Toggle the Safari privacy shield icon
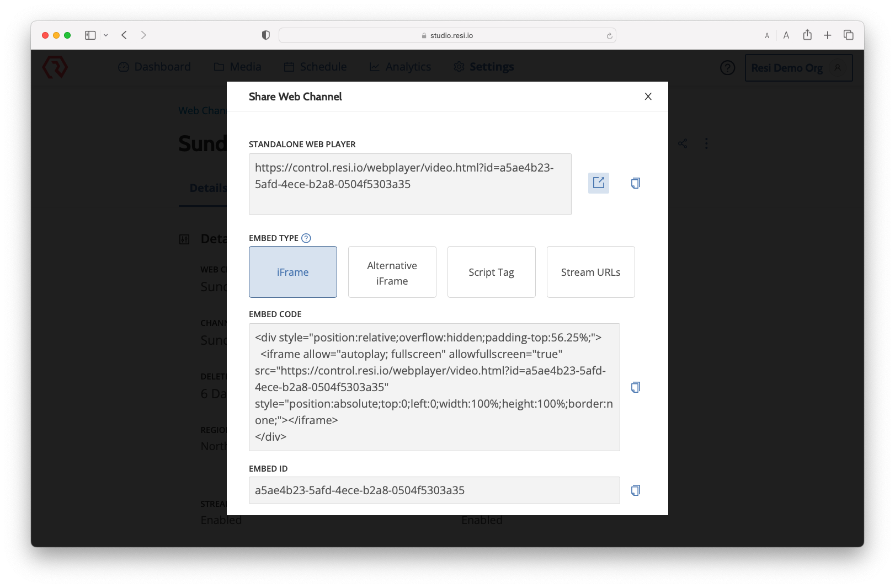The height and width of the screenshot is (588, 895). [x=265, y=34]
